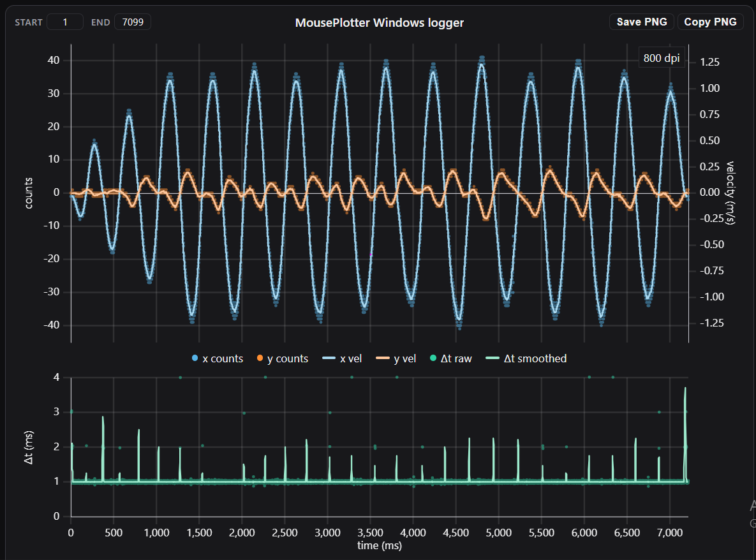Click the -40 tick on counts axis

pos(52,325)
